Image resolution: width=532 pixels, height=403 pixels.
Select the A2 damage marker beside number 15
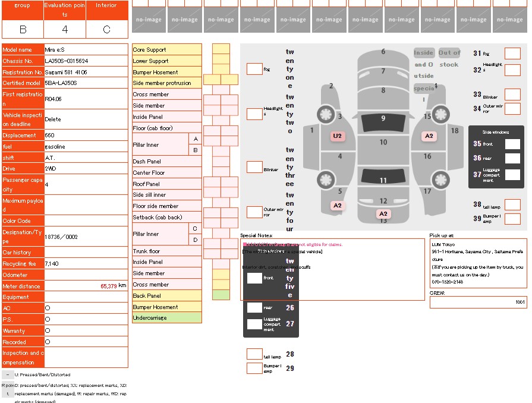429,136
